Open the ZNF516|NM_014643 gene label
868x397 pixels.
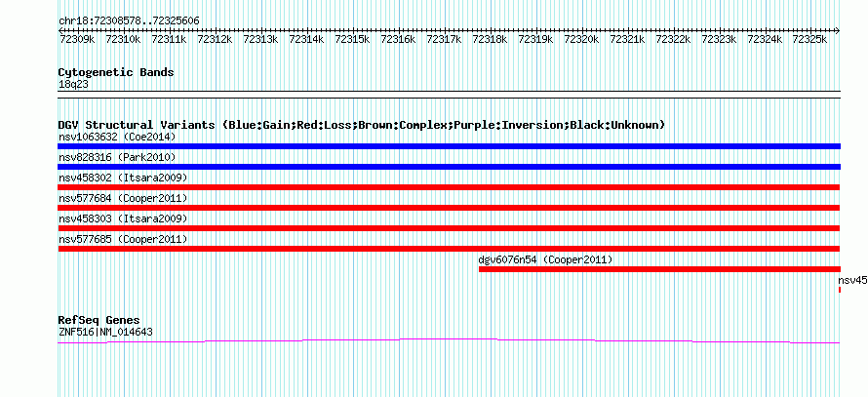[x=105, y=333]
